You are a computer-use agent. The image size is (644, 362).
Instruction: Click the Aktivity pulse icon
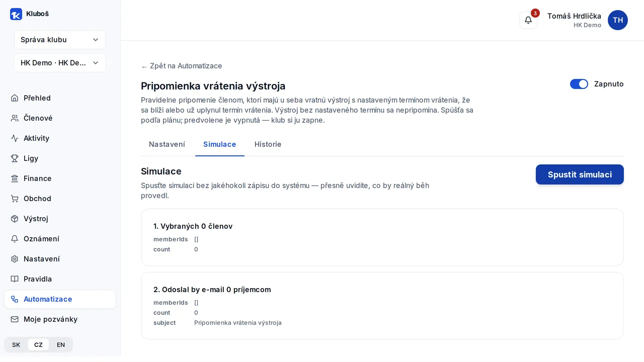pyautogui.click(x=15, y=138)
